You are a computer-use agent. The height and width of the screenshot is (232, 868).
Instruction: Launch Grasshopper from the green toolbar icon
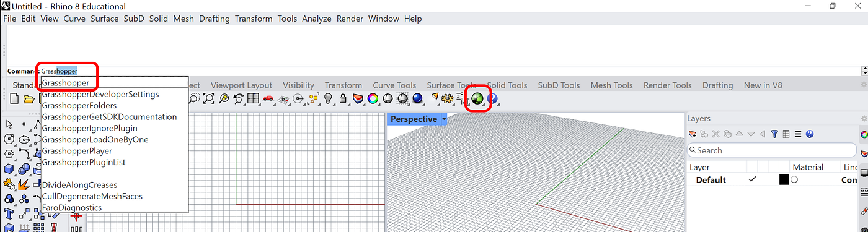(x=477, y=99)
